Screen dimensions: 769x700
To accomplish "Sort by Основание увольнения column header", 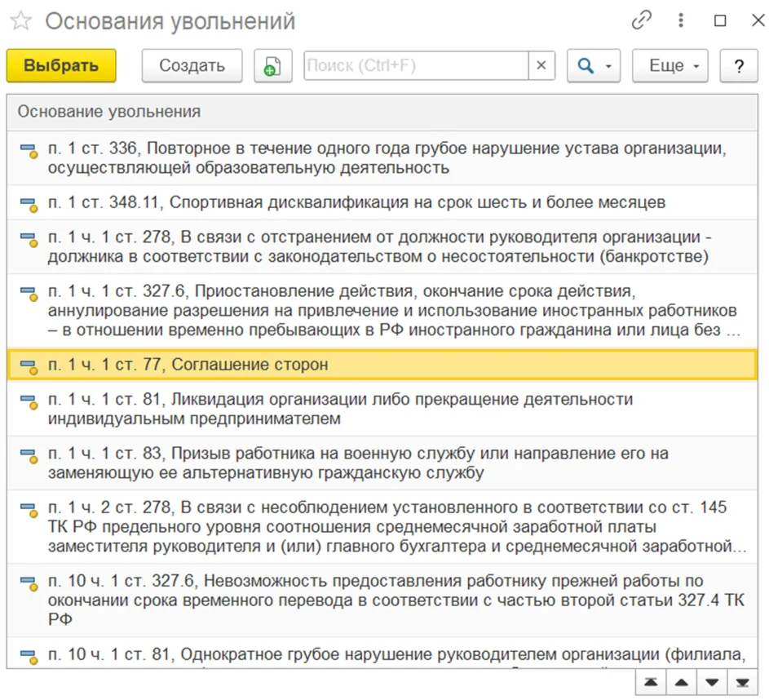I will coord(382,112).
